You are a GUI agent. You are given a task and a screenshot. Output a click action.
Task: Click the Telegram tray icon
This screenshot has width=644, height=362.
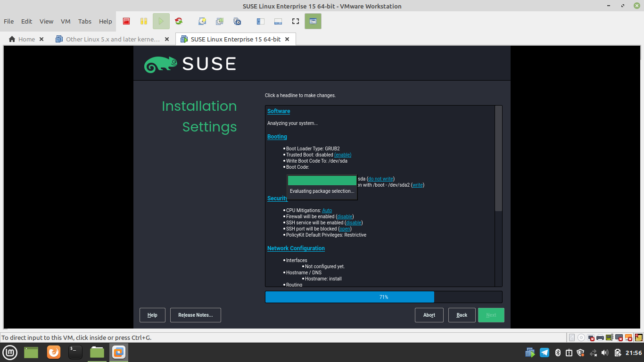[x=545, y=352]
